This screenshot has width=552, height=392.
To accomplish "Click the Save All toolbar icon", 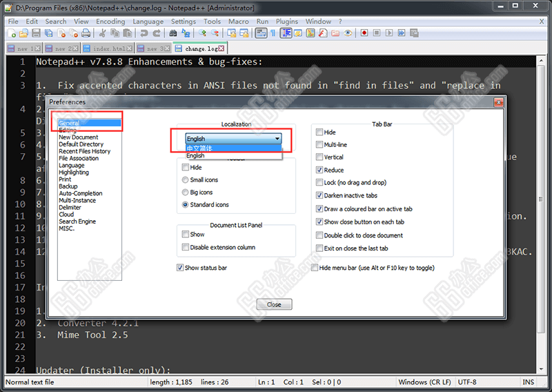I will click(48, 33).
